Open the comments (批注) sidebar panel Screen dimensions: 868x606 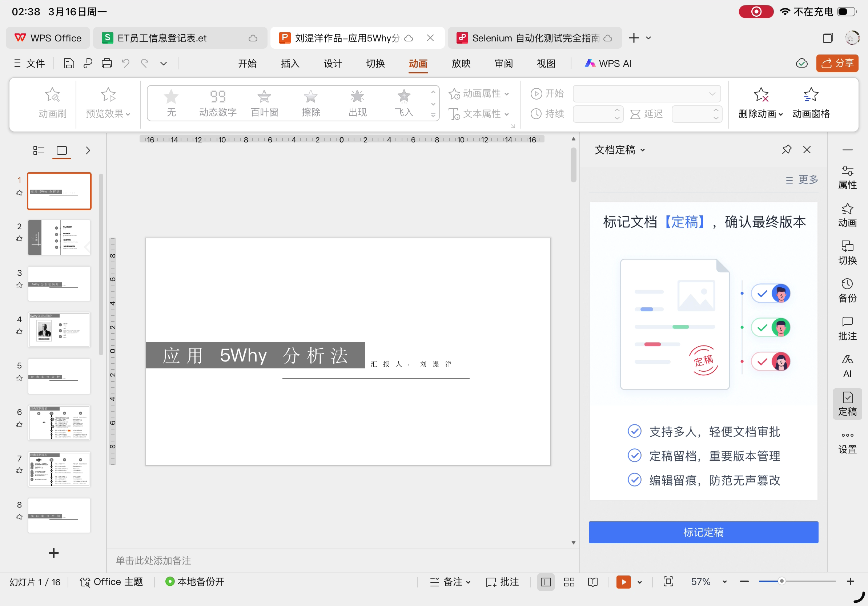coord(847,328)
